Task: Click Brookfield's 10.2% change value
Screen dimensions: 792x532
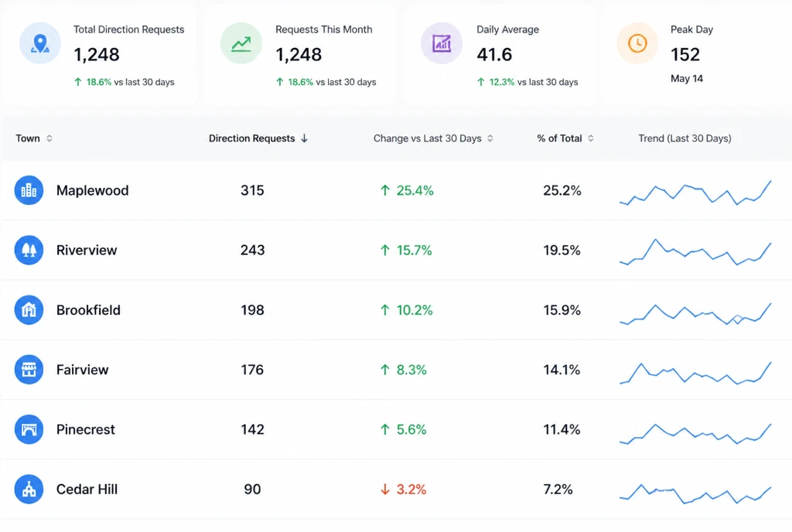Action: pyautogui.click(x=407, y=310)
